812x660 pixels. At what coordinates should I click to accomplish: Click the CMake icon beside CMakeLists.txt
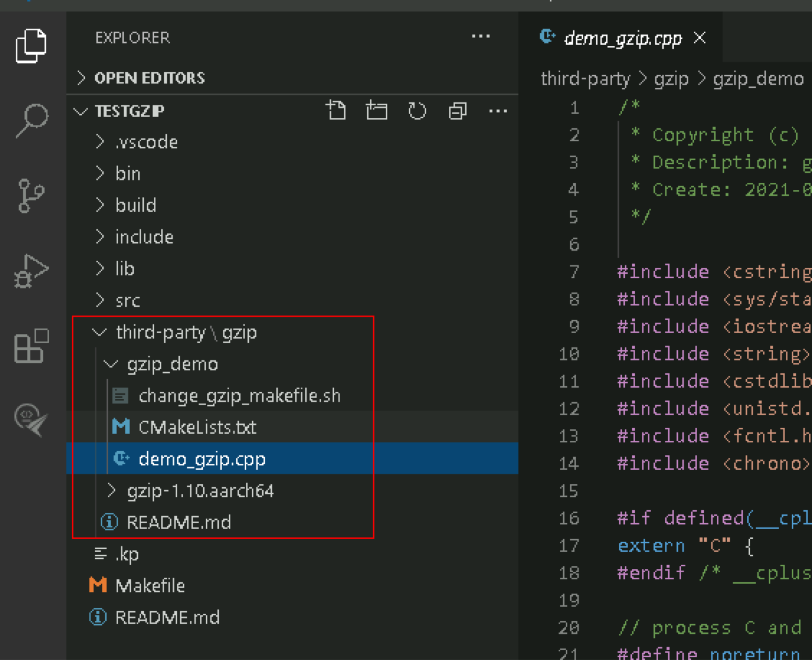[121, 426]
